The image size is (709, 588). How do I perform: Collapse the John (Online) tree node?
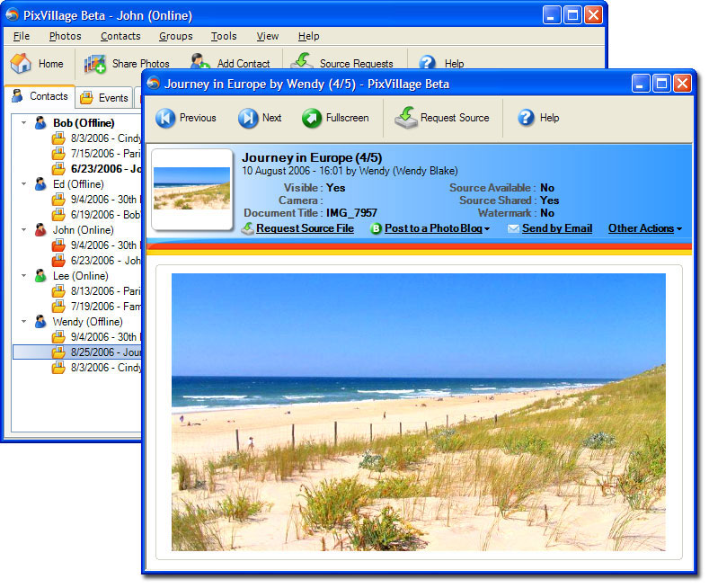click(x=24, y=230)
